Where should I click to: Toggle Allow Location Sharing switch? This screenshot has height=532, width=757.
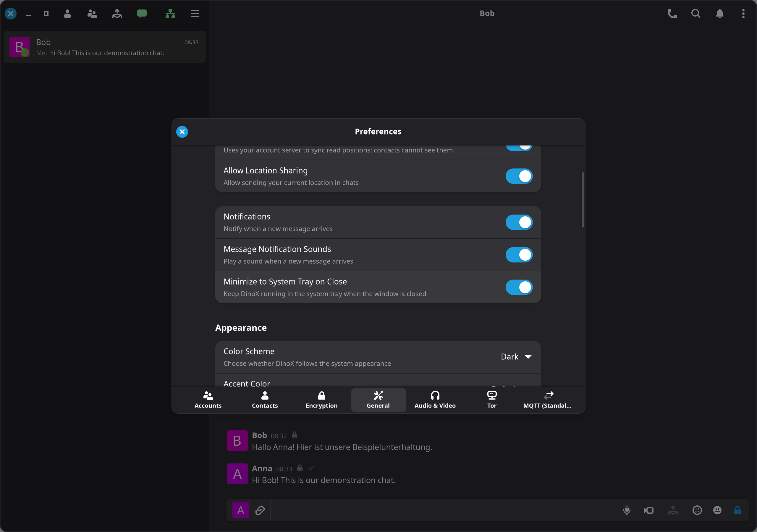coord(519,176)
